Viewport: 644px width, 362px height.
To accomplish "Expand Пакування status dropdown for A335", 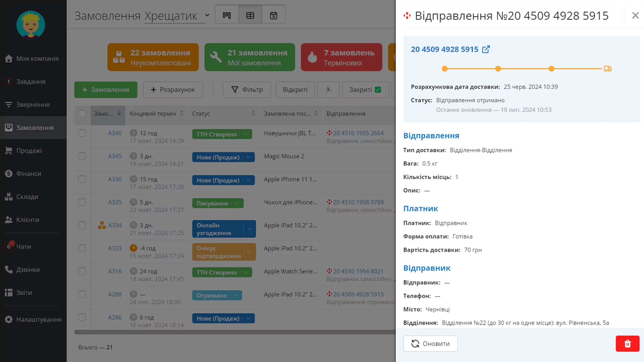I will [x=237, y=203].
